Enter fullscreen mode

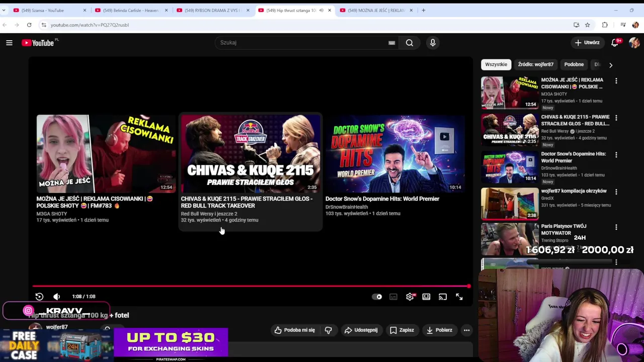click(x=459, y=297)
